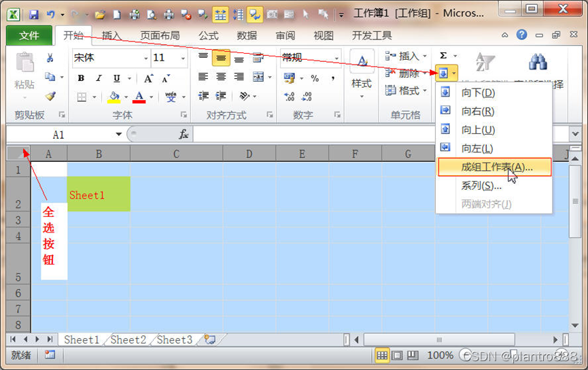The width and height of the screenshot is (588, 370).
Task: Toggle top vertical alignment
Action: 203,57
